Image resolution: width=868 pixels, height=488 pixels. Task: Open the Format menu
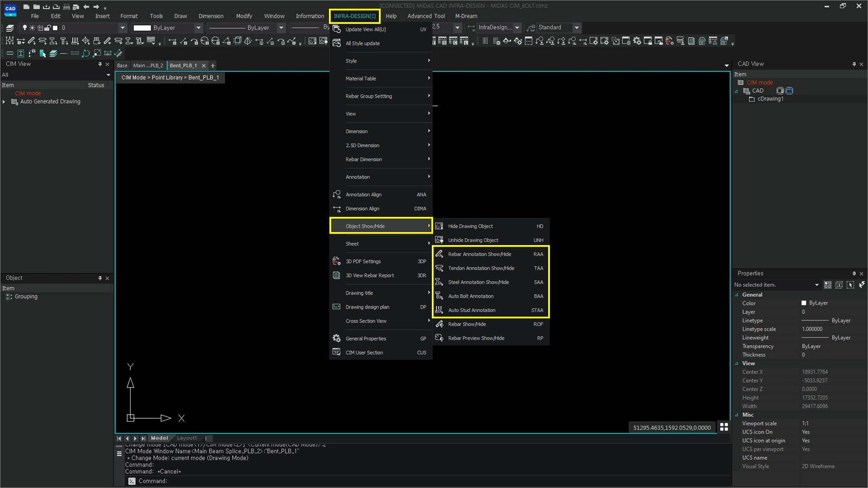pyautogui.click(x=129, y=16)
